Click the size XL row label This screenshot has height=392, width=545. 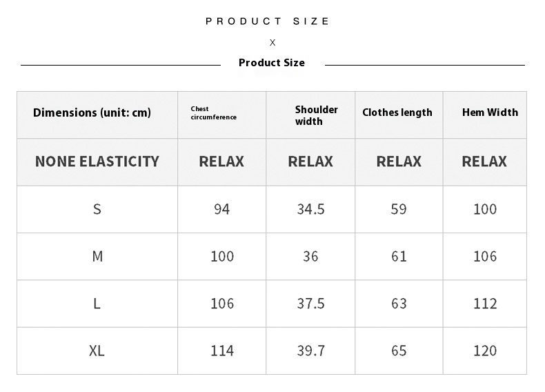click(97, 351)
